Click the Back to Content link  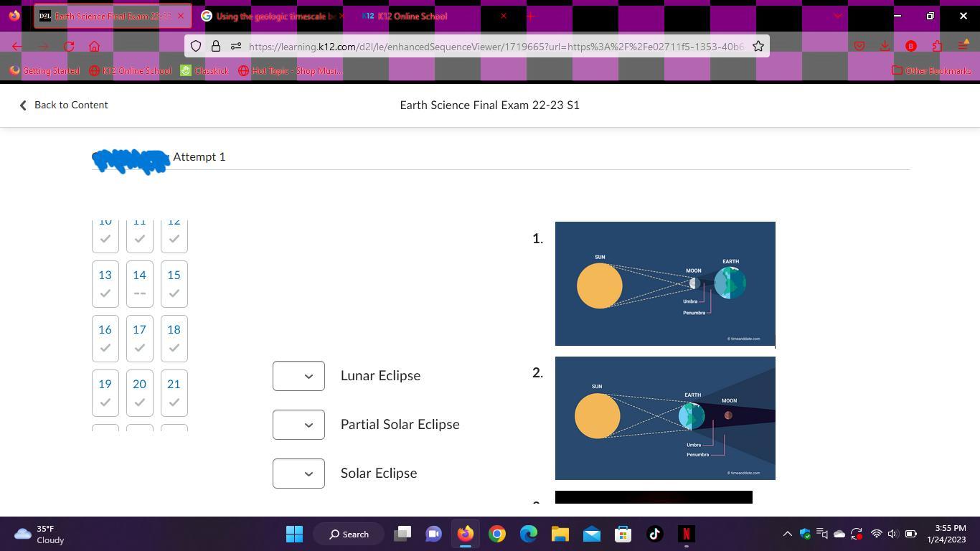(x=63, y=105)
